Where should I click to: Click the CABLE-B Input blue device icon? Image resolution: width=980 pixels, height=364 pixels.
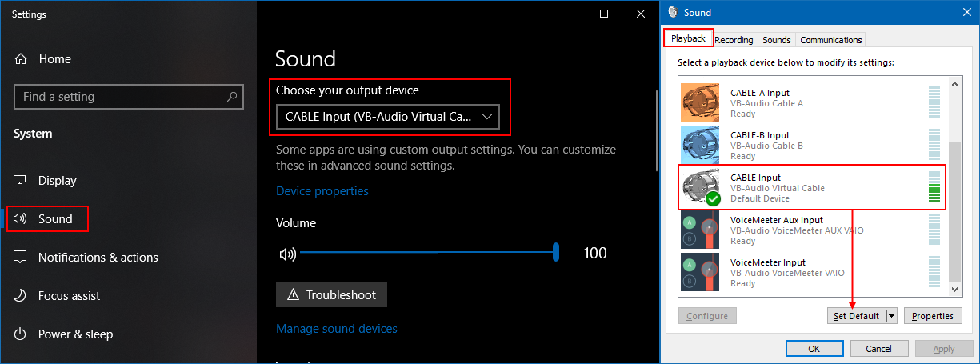pos(700,146)
